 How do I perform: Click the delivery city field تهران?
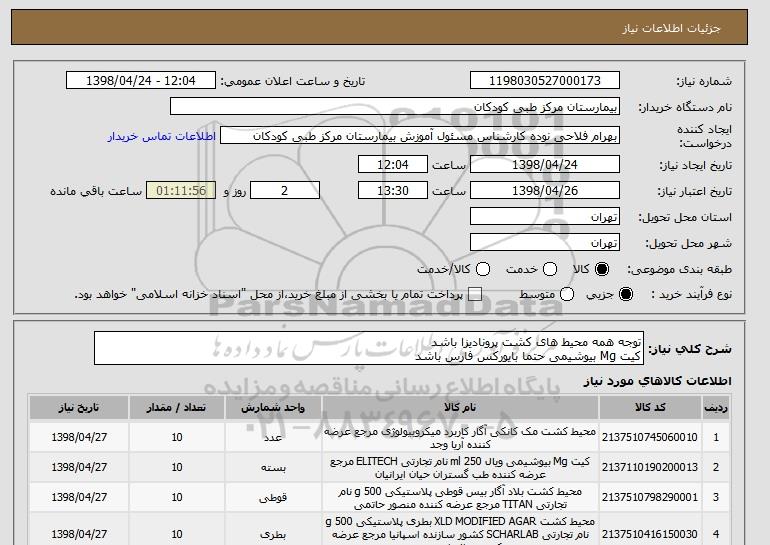(545, 243)
